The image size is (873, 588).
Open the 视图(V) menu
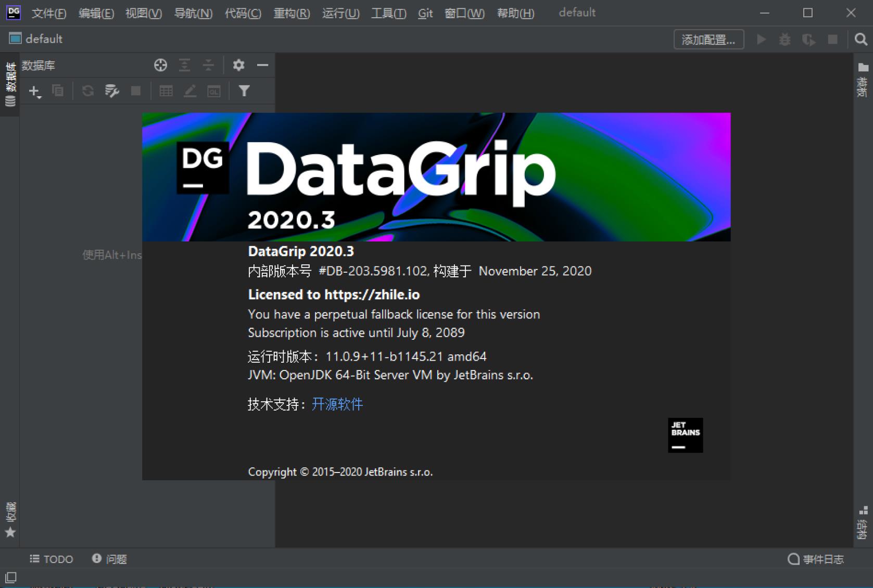coord(144,13)
